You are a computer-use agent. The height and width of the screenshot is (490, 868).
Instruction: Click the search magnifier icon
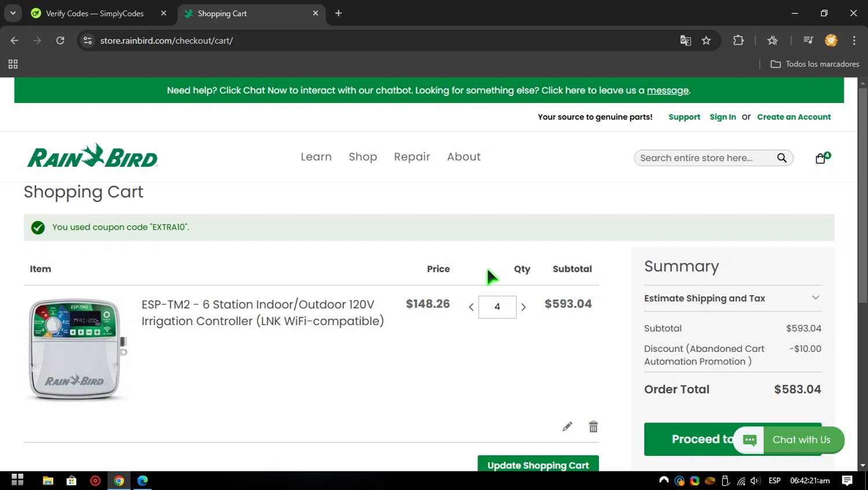pyautogui.click(x=782, y=158)
